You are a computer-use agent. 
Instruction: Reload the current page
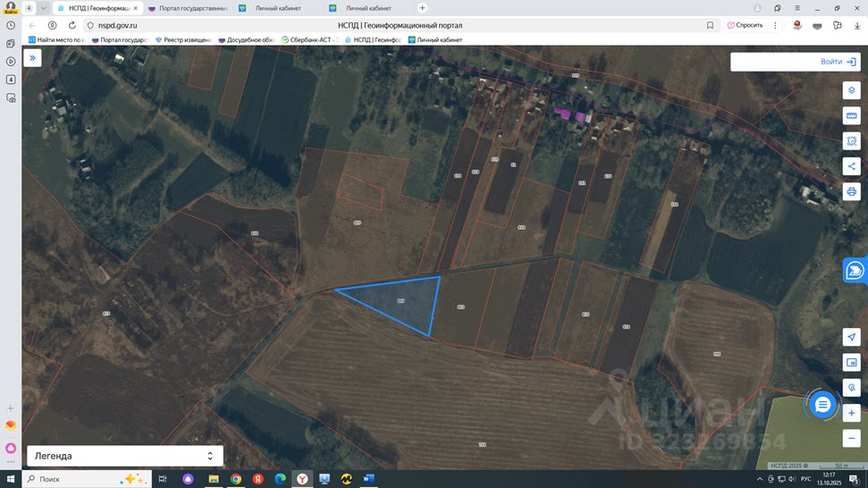pyautogui.click(x=72, y=25)
